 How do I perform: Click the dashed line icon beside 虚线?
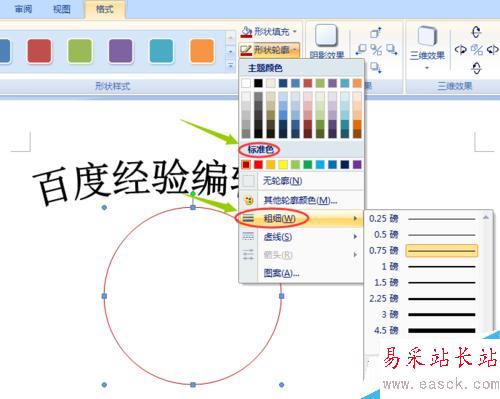pyautogui.click(x=248, y=237)
